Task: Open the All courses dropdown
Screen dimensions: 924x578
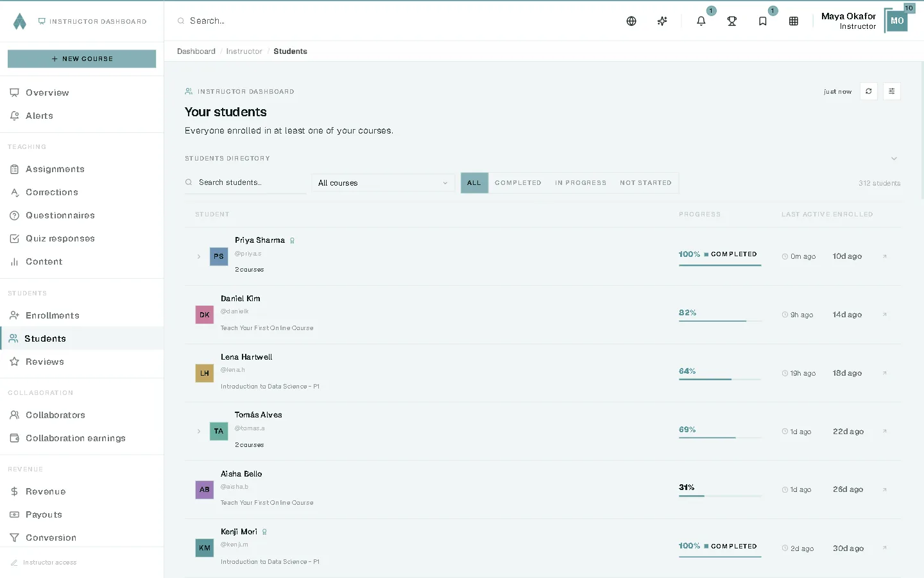Action: click(x=383, y=183)
